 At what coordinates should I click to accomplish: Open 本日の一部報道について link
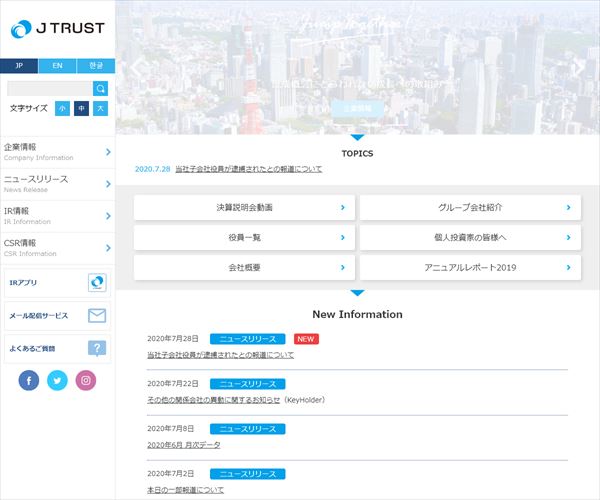(185, 490)
